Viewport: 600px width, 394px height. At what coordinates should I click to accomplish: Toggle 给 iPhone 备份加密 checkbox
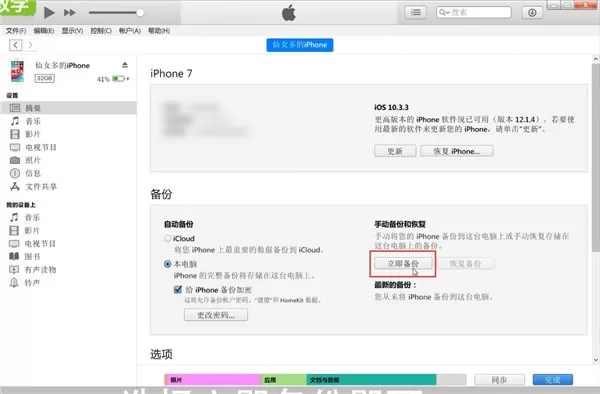pyautogui.click(x=178, y=290)
